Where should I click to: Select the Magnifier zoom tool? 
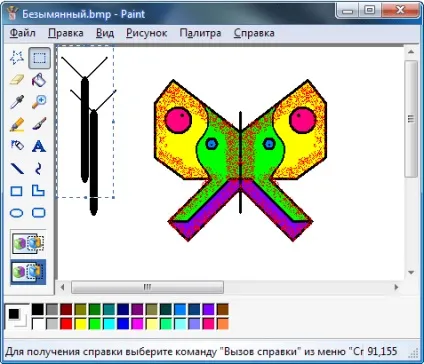click(39, 102)
